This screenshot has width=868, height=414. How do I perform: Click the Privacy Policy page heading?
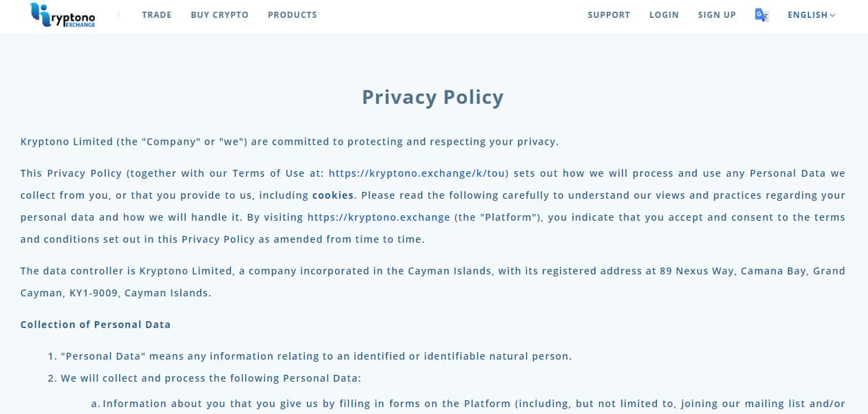tap(433, 97)
